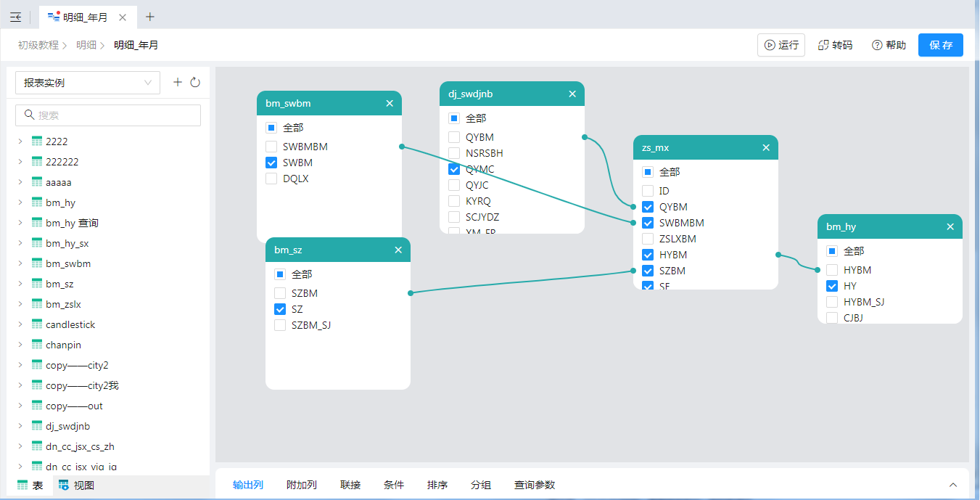Run the query with 运行 button
980x500 pixels.
coord(781,45)
